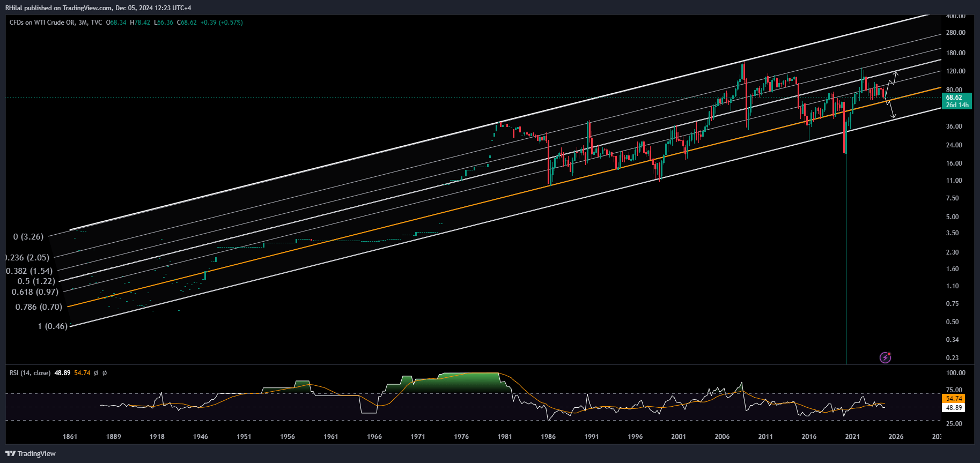Click the orange 54.74 value in RSI legend

(82, 373)
